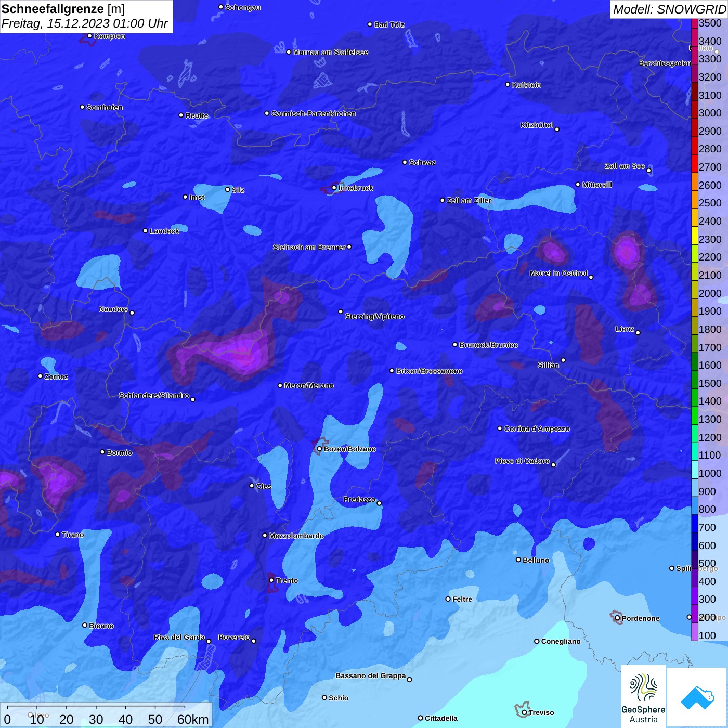This screenshot has width=728, height=728.
Task: Click the Belluno marker dot
Action: point(518,560)
